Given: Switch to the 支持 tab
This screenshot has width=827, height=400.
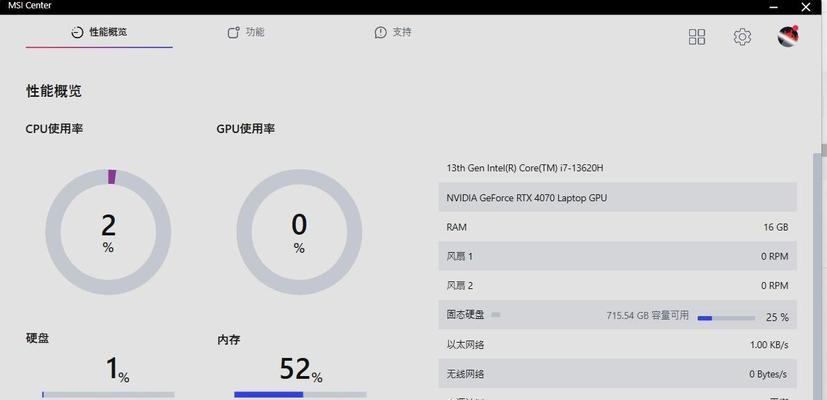Looking at the screenshot, I should (393, 33).
